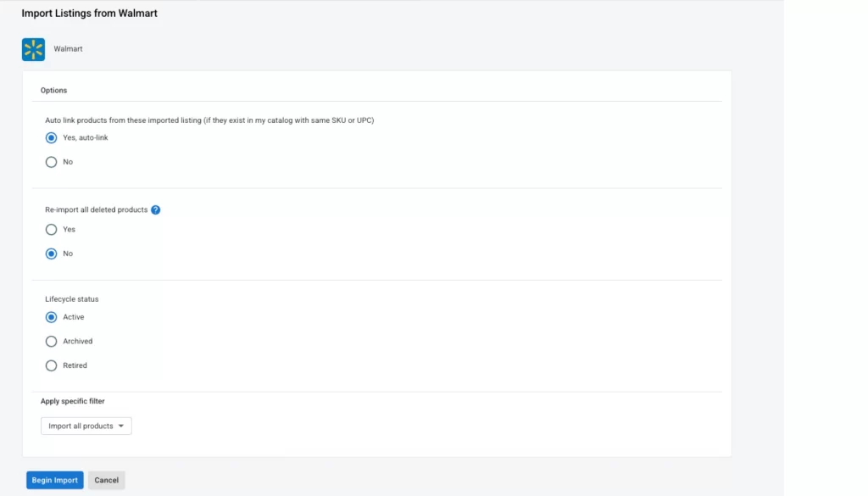Image resolution: width=868 pixels, height=496 pixels.
Task: Click the 'Walmart' channel name text
Action: [68, 48]
